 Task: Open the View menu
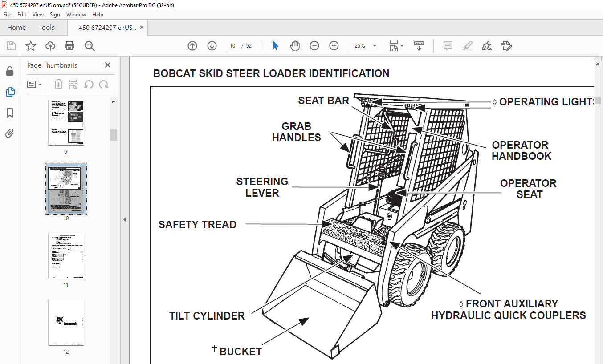38,15
